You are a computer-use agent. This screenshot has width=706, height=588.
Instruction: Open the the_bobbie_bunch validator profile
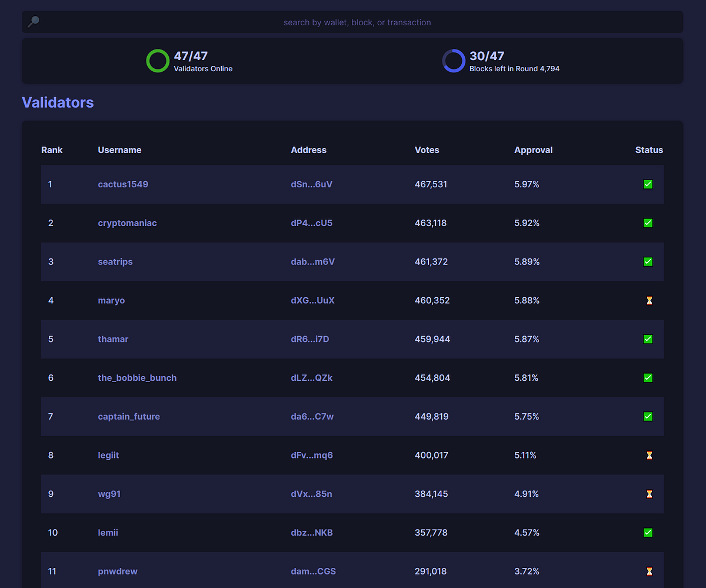pos(137,378)
